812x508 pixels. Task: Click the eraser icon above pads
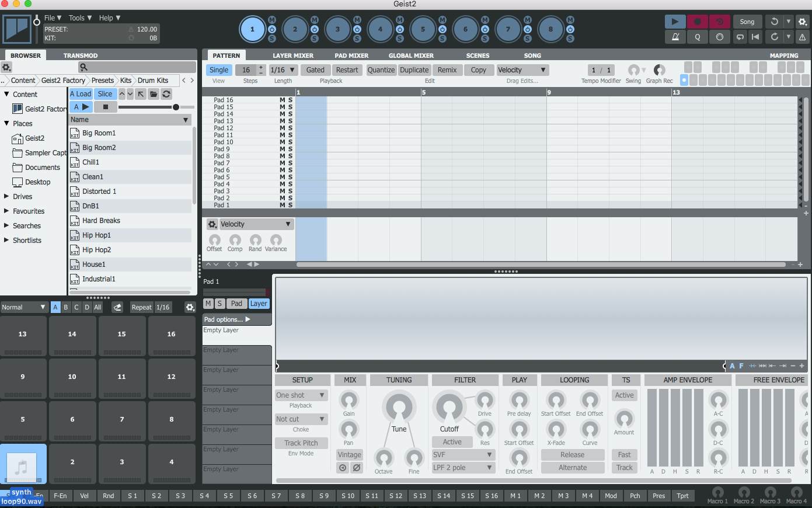117,307
